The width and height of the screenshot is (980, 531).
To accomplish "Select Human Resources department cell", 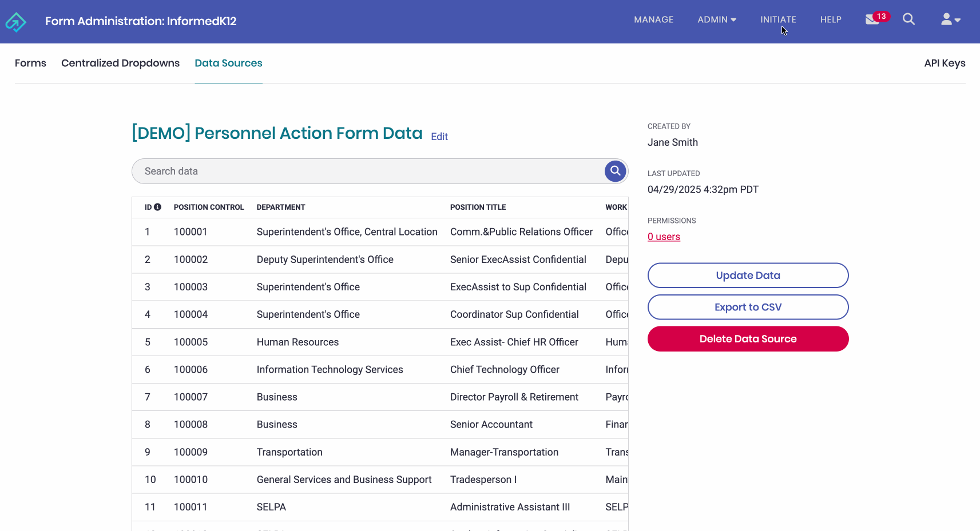I will point(297,342).
